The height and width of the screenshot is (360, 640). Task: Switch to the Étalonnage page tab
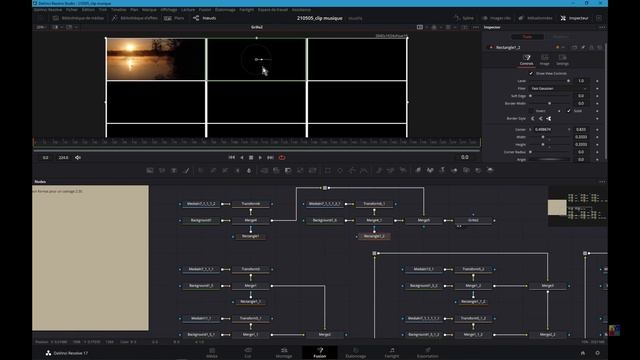pyautogui.click(x=356, y=353)
